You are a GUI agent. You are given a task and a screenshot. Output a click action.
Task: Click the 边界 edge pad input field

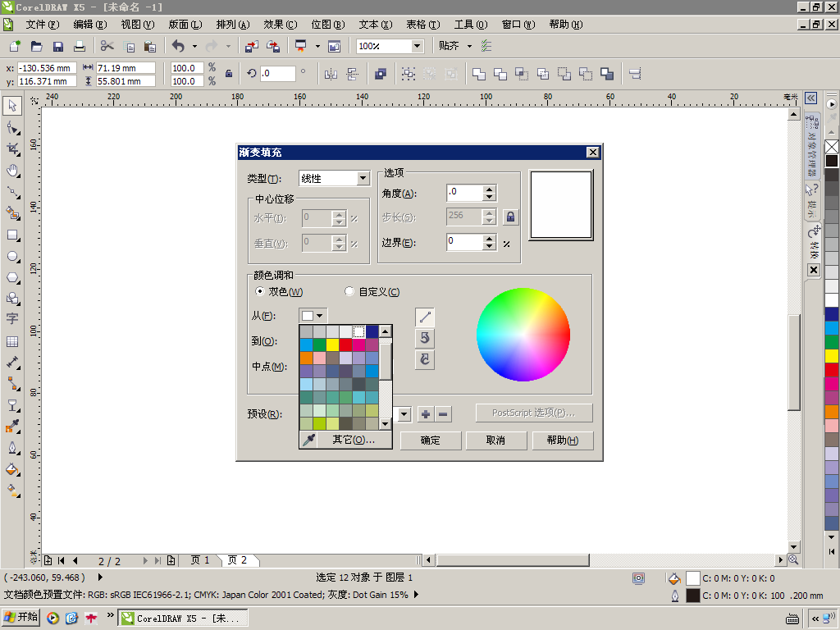click(464, 242)
